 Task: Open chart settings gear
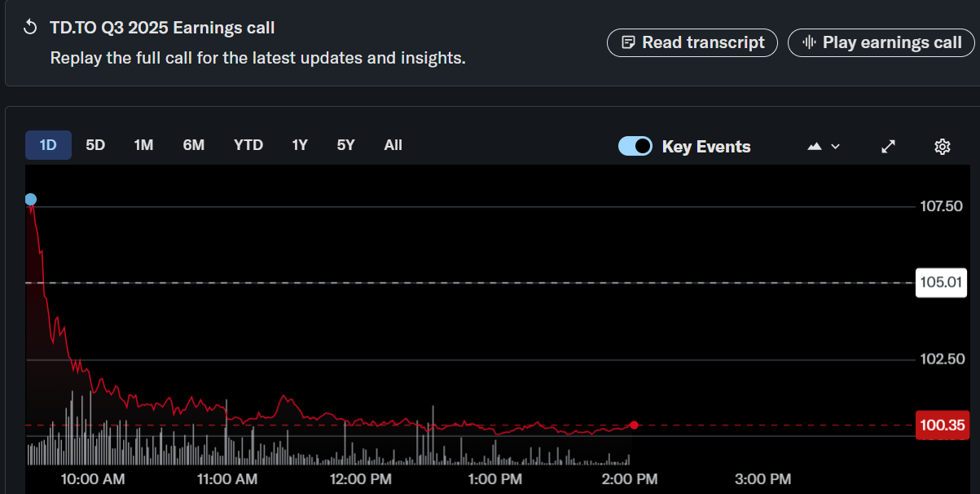coord(943,147)
